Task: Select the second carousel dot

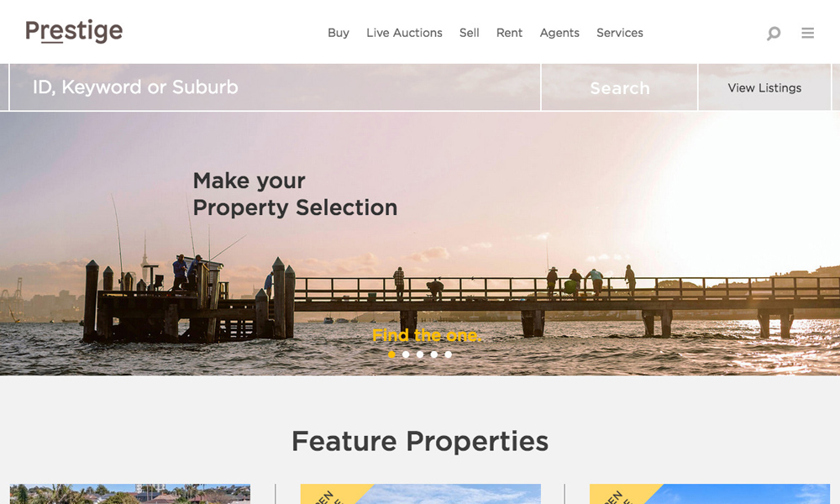Action: click(406, 354)
